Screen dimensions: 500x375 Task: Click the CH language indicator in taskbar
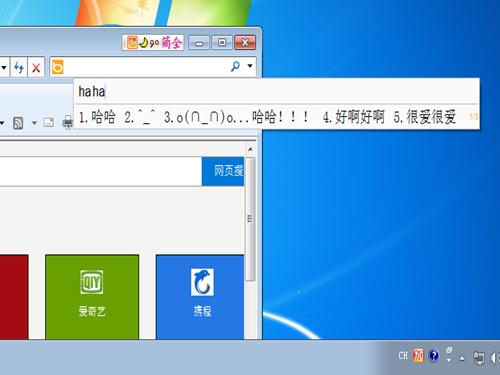[x=403, y=356]
